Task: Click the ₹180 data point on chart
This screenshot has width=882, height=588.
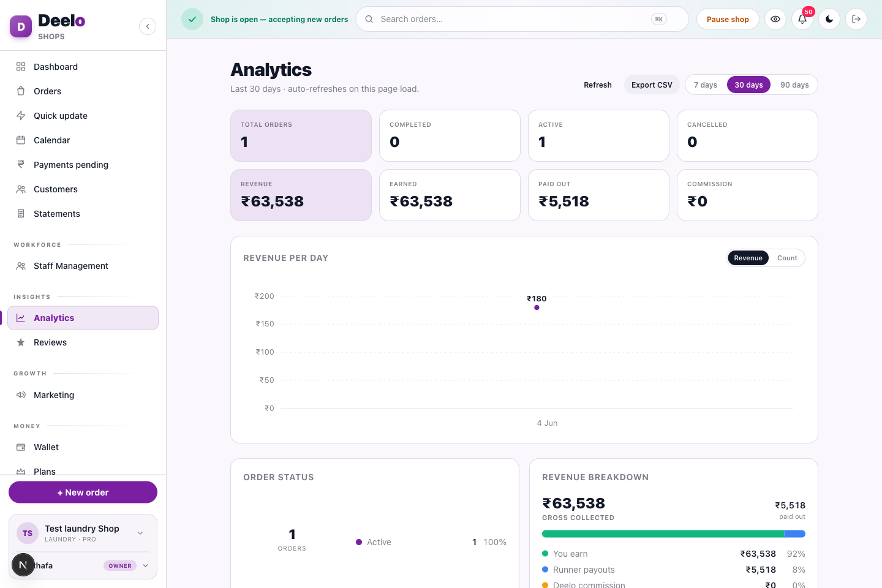Action: coord(537,307)
